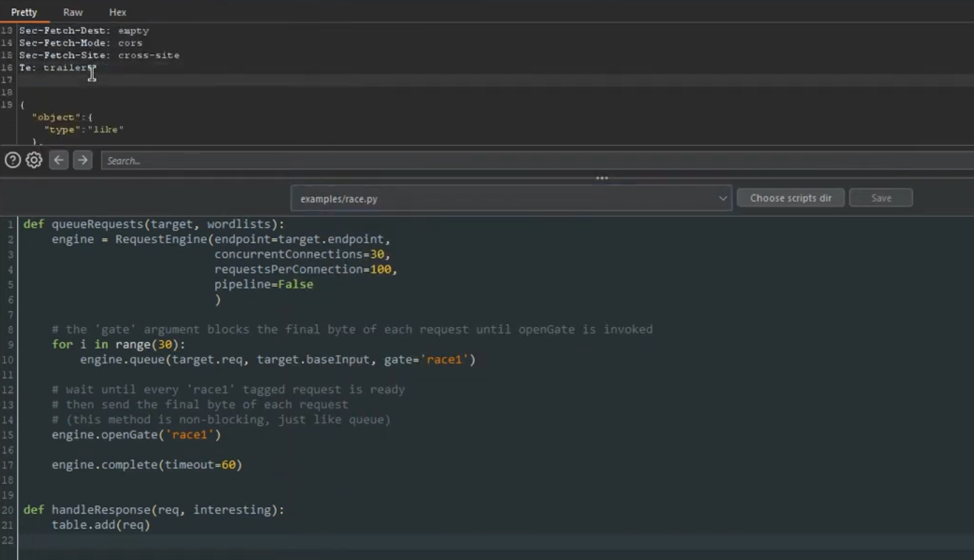The height and width of the screenshot is (560, 974).
Task: Click the def handleResponse line
Action: [x=153, y=510]
